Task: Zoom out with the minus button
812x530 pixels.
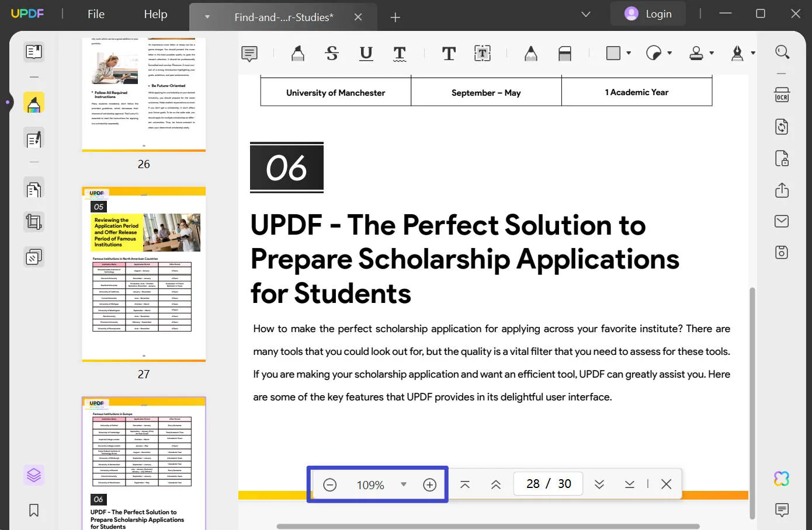Action: pos(330,485)
